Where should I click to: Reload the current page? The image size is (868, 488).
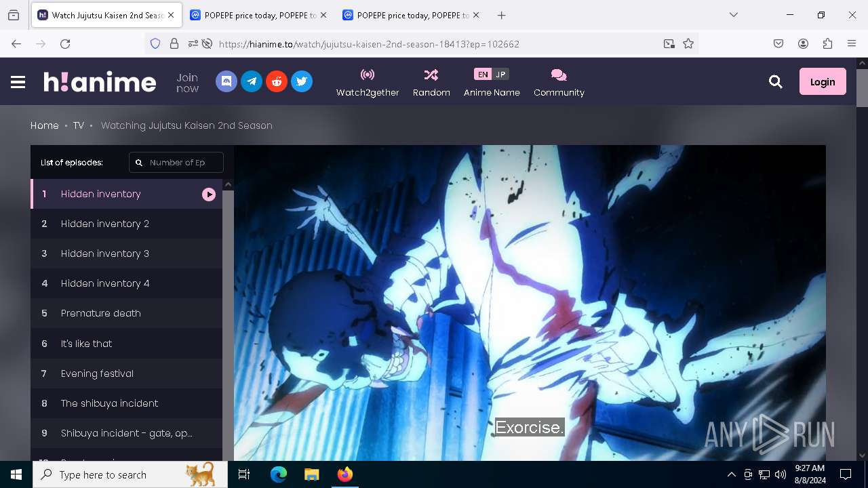tap(65, 43)
